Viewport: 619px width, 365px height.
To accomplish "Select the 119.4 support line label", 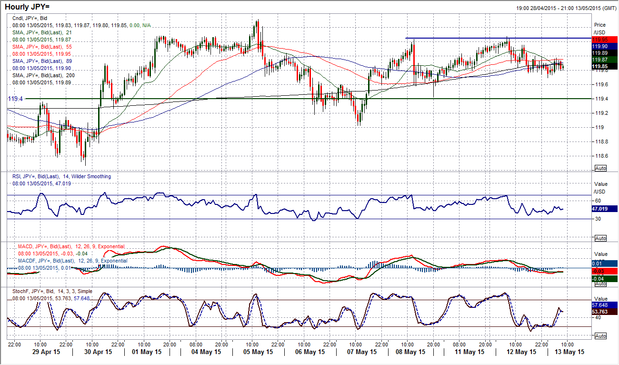I will (x=15, y=99).
